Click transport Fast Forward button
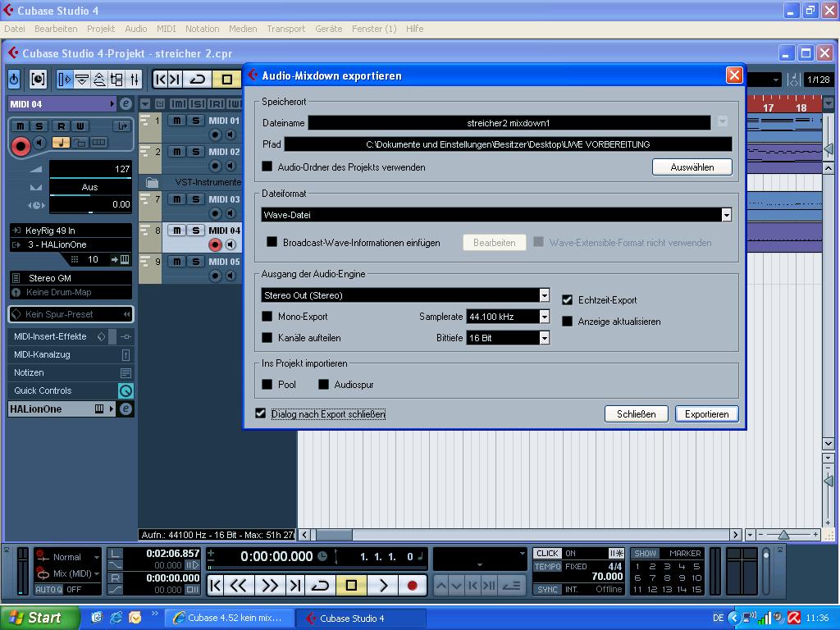The image size is (840, 630). click(x=269, y=586)
